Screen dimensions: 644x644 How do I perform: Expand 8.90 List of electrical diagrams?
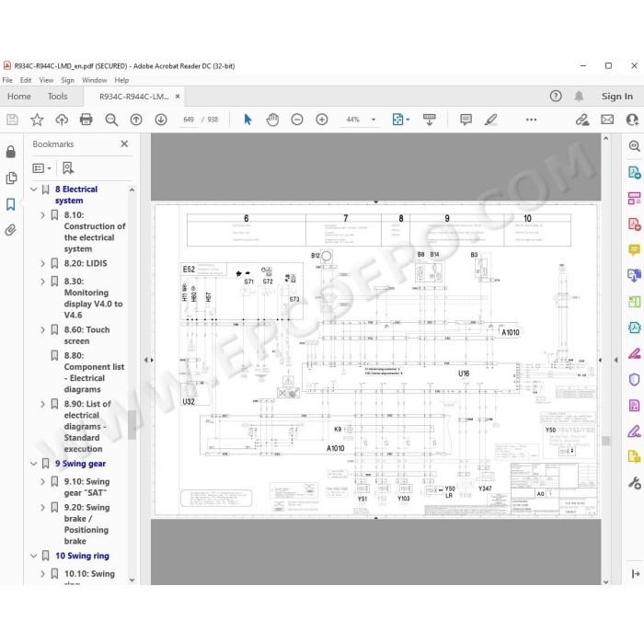(x=42, y=404)
